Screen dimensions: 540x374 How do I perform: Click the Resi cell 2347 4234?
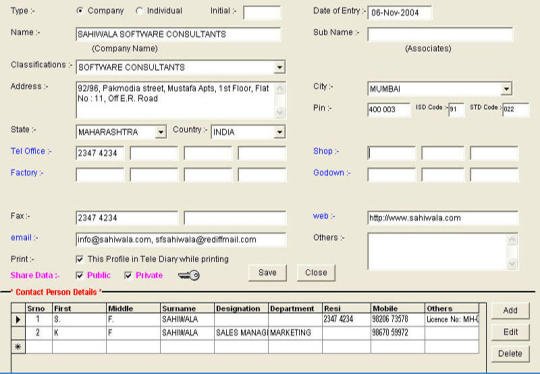click(346, 320)
